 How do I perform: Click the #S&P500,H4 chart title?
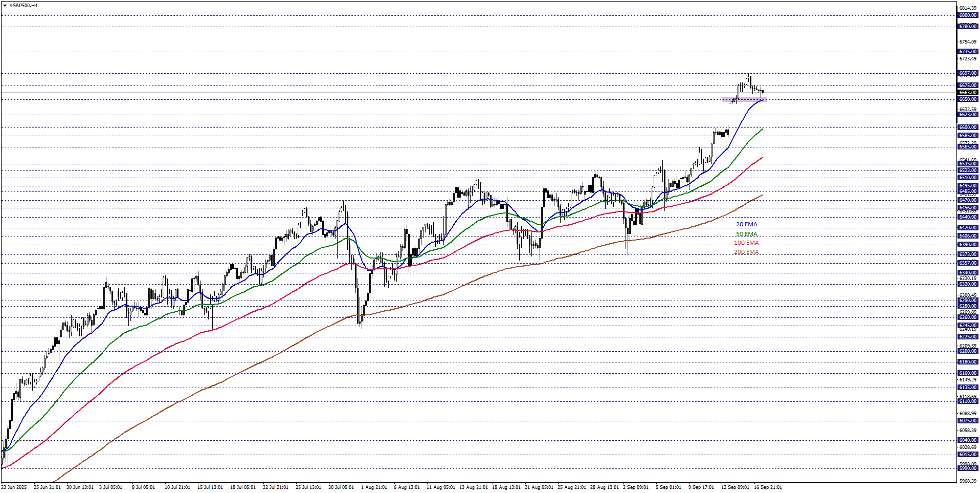pyautogui.click(x=24, y=6)
